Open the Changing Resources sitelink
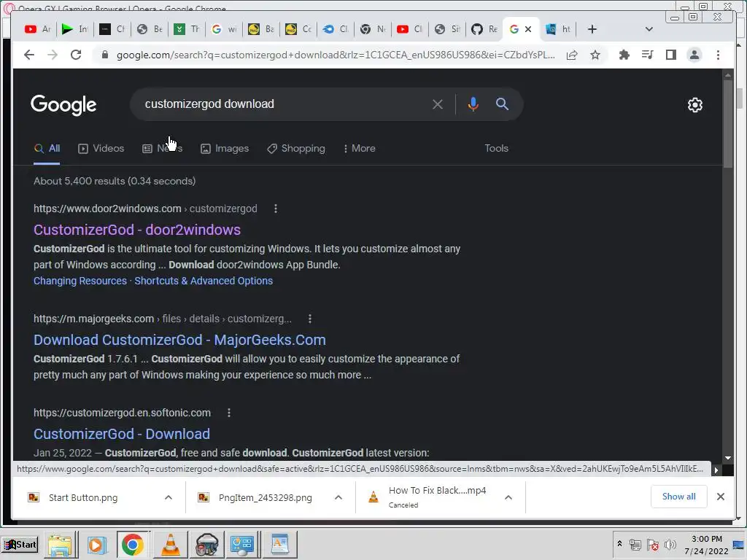 pos(80,281)
